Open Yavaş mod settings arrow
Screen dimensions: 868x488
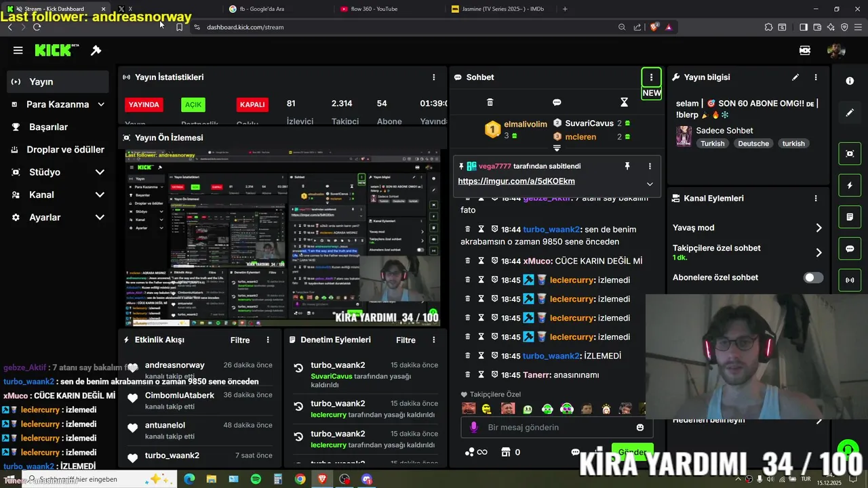tap(818, 228)
